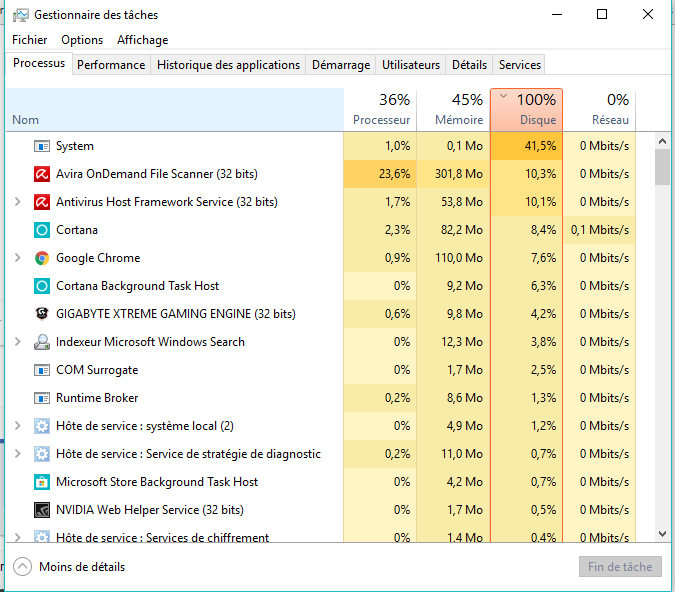Click the GIGABYTE XTREME GAMING ENGINE icon
The height and width of the screenshot is (592, 675).
(42, 314)
